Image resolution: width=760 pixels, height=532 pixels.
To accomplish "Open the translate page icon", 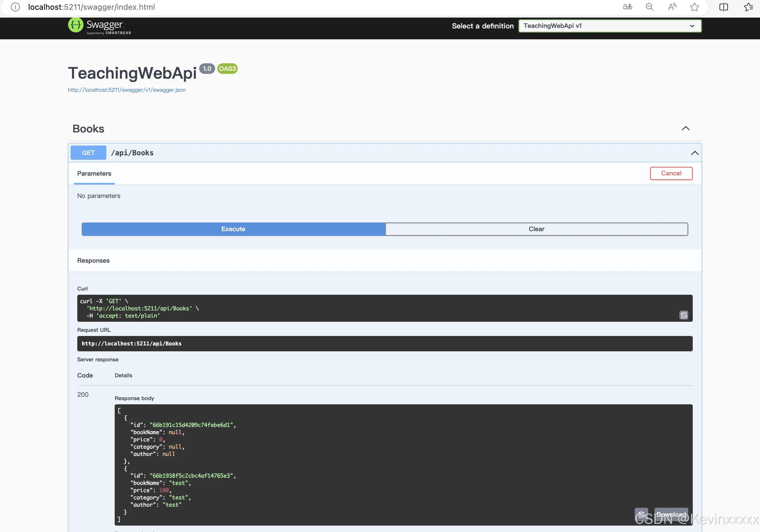I will click(627, 7).
